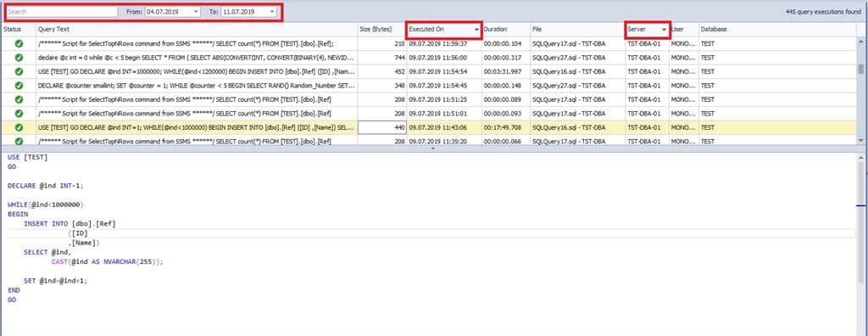Open the Server column filter arrow
Image resolution: width=868 pixels, height=336 pixels.
coord(664,30)
